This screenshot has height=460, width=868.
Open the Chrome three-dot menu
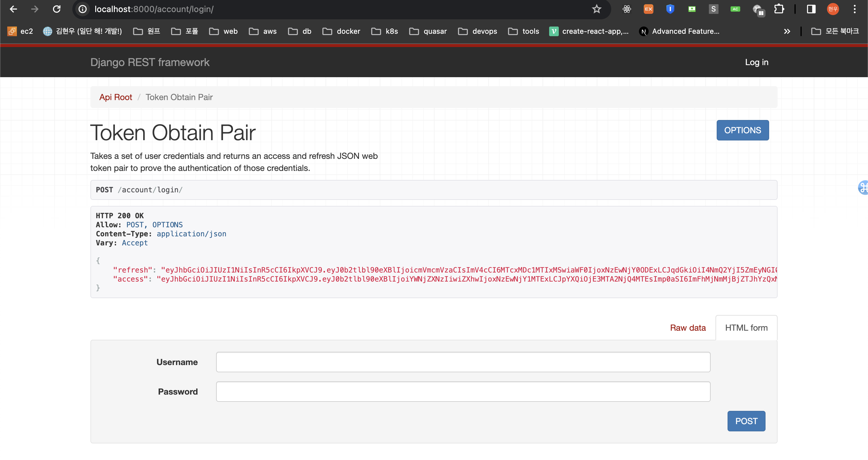click(x=854, y=9)
